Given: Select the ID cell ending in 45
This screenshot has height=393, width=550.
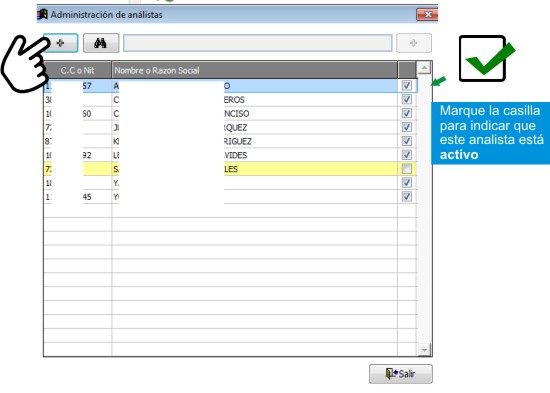Looking at the screenshot, I should point(78,197).
